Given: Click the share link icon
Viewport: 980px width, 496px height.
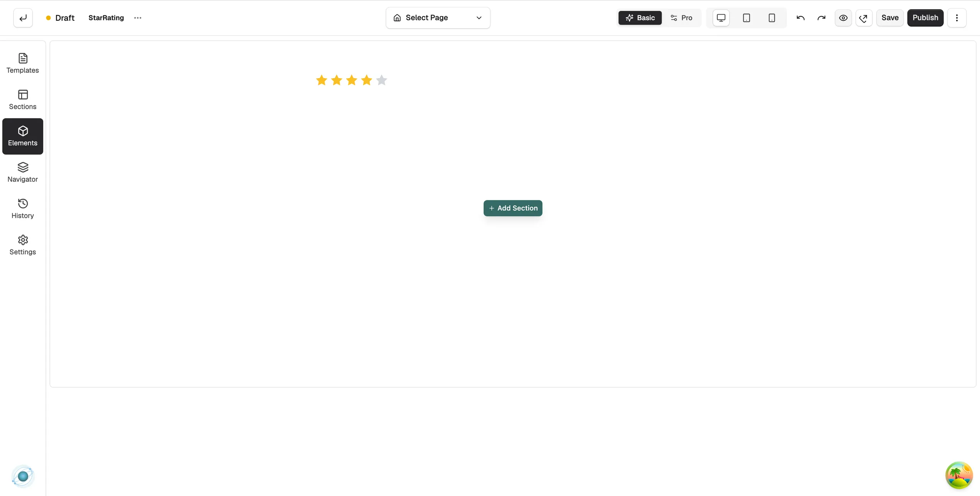Looking at the screenshot, I should [864, 18].
